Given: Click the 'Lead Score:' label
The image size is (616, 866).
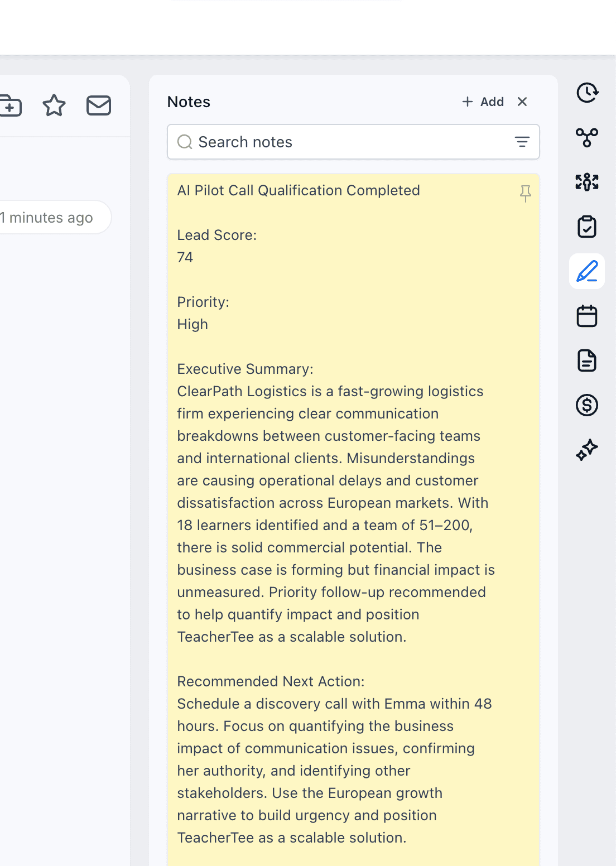Looking at the screenshot, I should pyautogui.click(x=217, y=235).
